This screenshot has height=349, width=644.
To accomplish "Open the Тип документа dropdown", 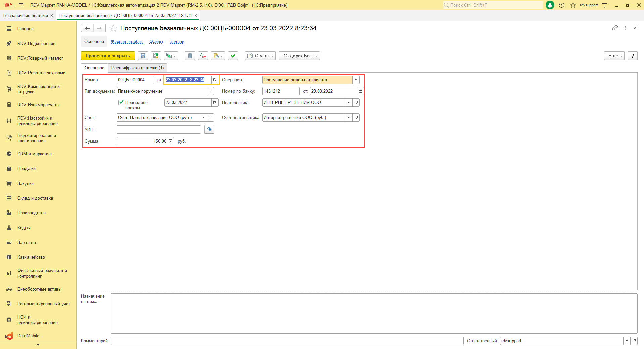I will tap(210, 91).
